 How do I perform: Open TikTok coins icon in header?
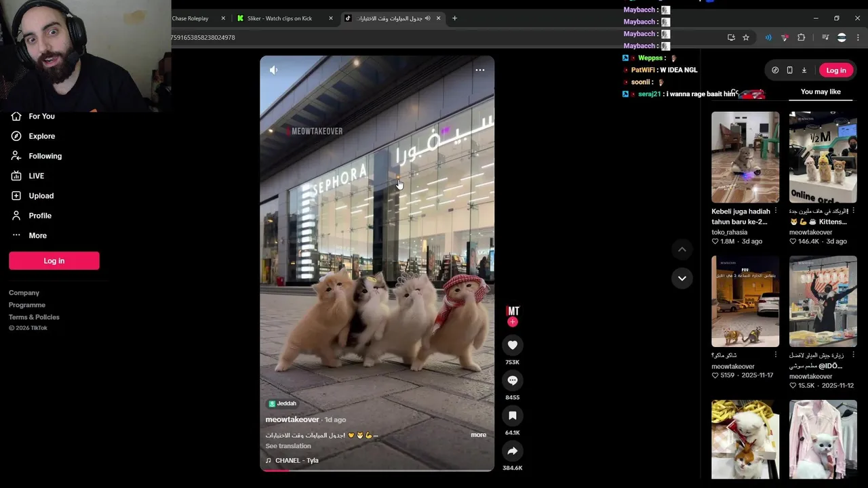(x=775, y=70)
